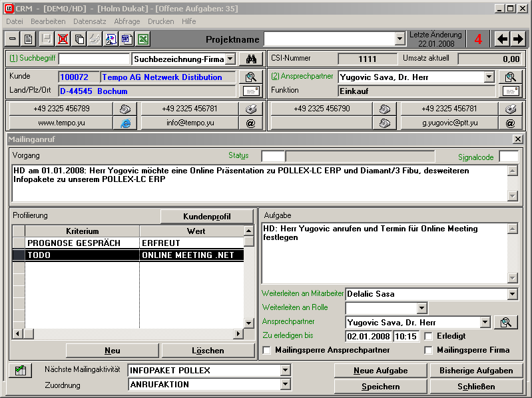532x398 pixels.
Task: Click the Speichern button
Action: (380, 387)
